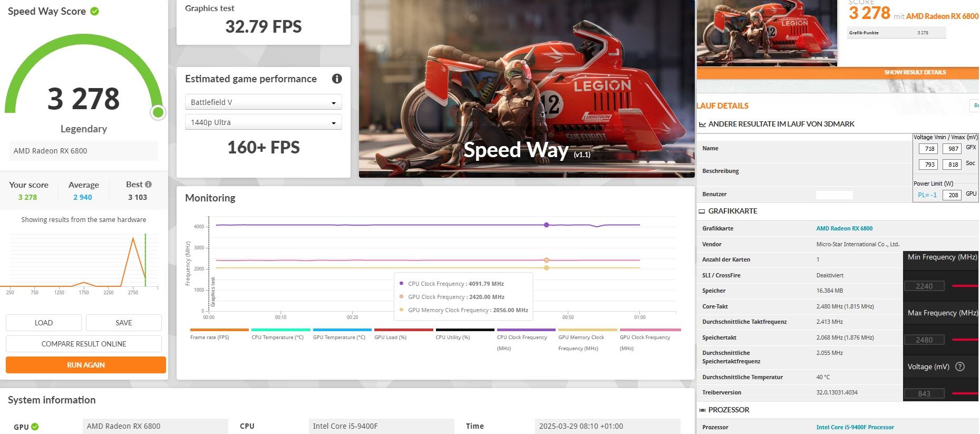
Task: Click the Min Frequency red slider
Action: tap(966, 286)
